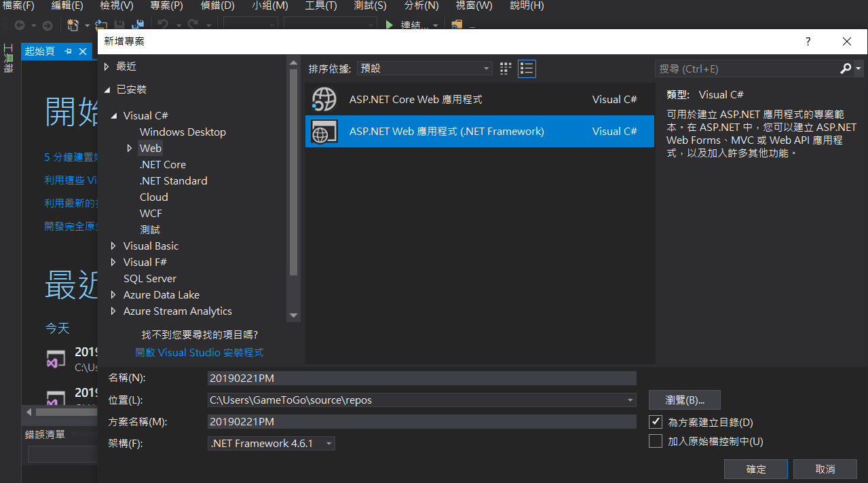The width and height of the screenshot is (868, 483).
Task: Expand the Visual Basic node
Action: pos(114,246)
